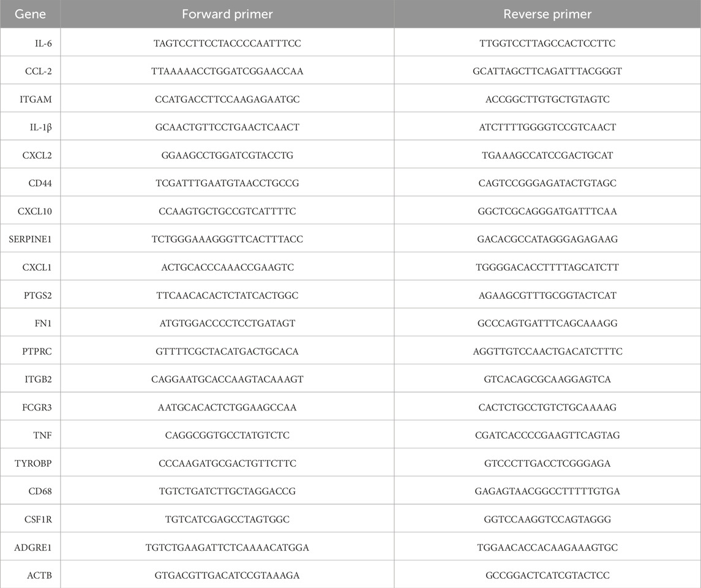This screenshot has height=588, width=701.
Task: Select the CD44 reverse primer sequence
Action: coord(547,183)
